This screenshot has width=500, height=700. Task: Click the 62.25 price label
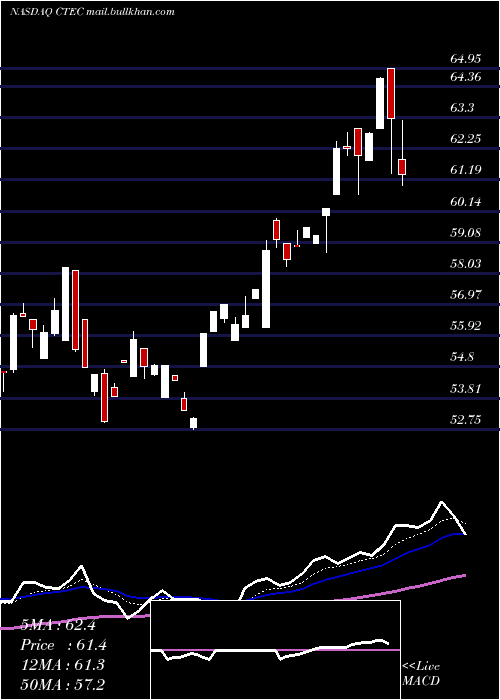[465, 139]
